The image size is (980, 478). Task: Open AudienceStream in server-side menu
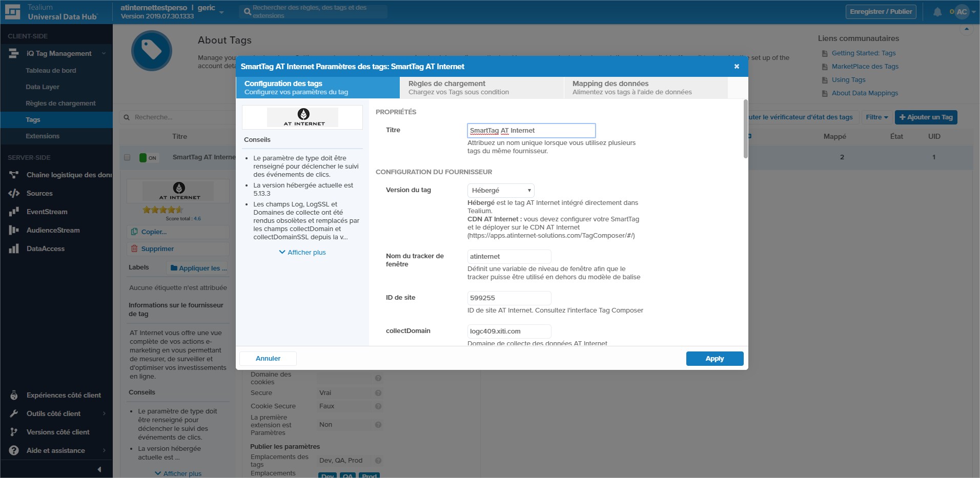(x=53, y=230)
